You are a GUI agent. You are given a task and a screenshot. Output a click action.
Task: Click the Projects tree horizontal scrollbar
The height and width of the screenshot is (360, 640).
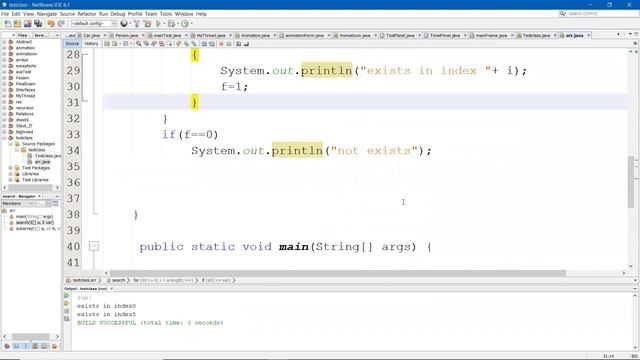(30, 187)
